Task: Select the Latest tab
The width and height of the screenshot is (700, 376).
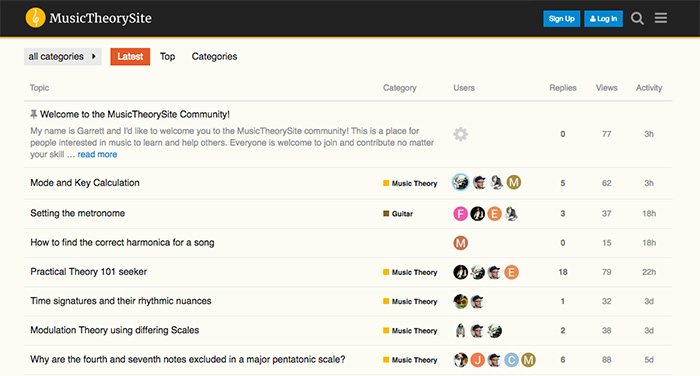Action: click(x=130, y=57)
